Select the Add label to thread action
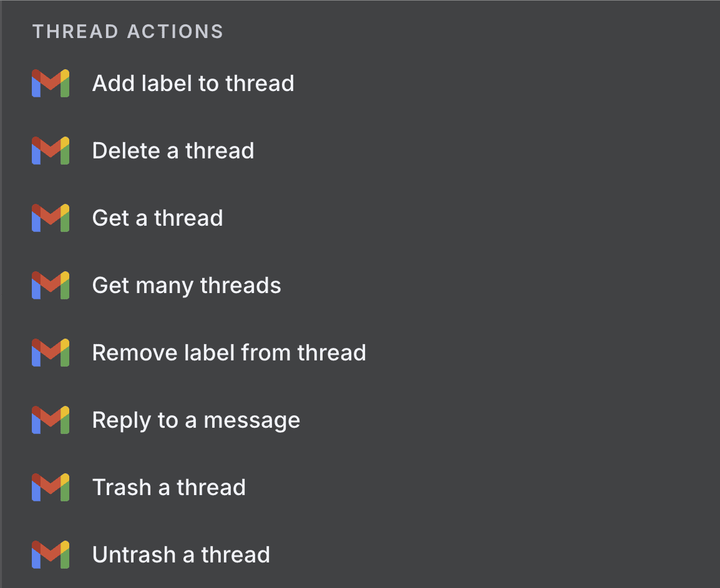The height and width of the screenshot is (588, 720). coord(193,83)
